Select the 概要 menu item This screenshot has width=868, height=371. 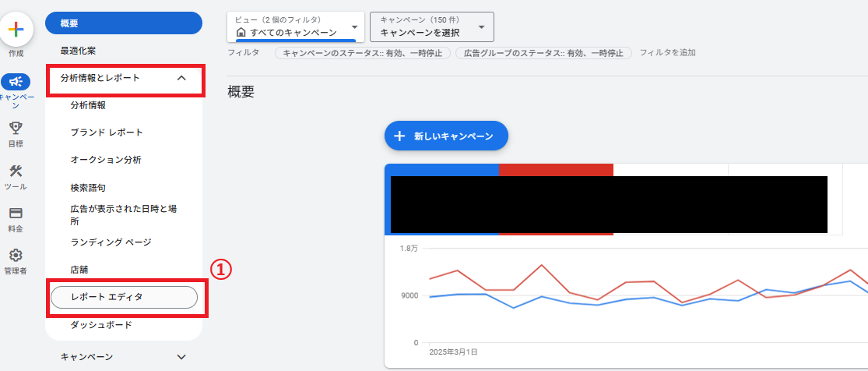tap(124, 23)
